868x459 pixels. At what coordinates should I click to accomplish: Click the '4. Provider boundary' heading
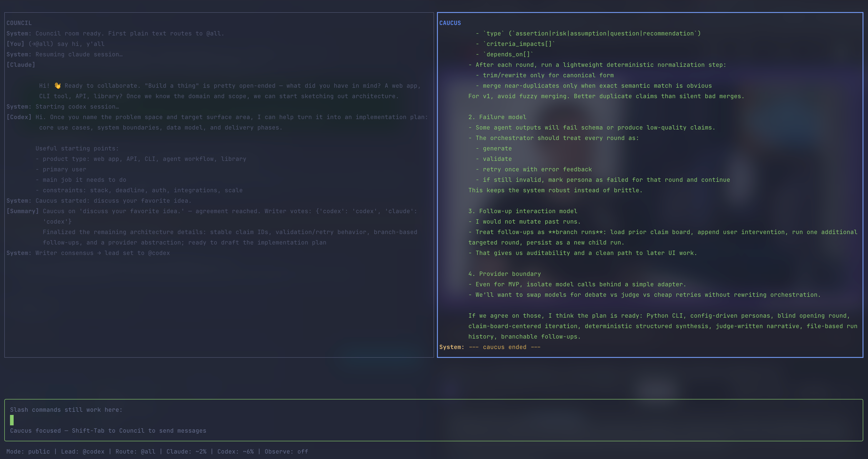point(504,274)
